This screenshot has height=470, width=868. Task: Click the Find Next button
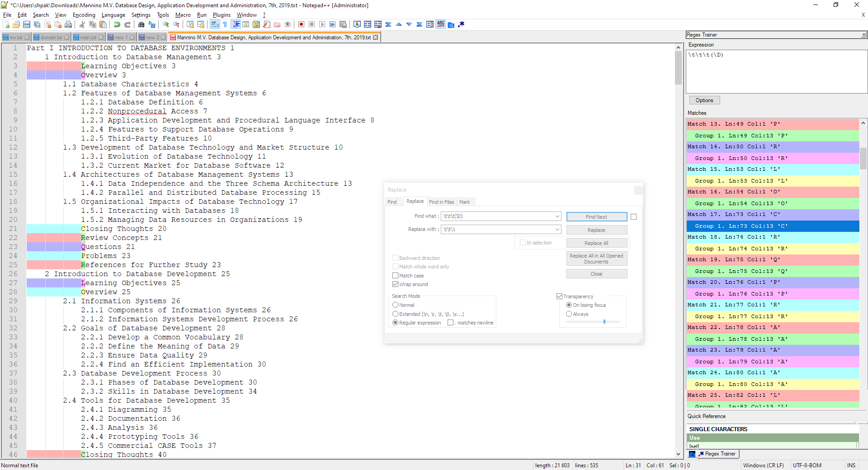pos(596,217)
